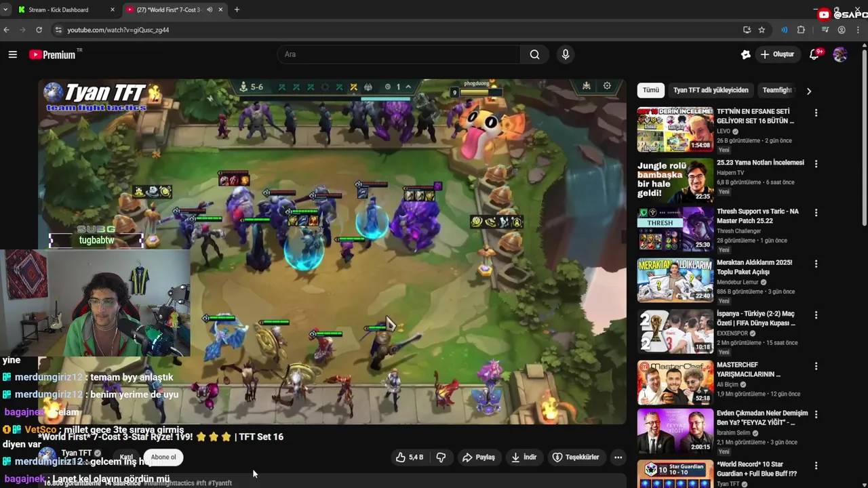Click the site information icon in address bar
The height and width of the screenshot is (488, 868).
[58, 30]
